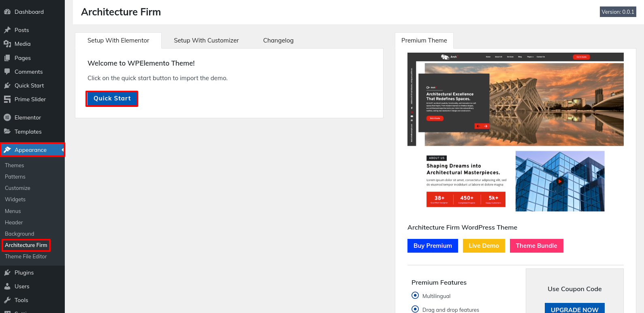Click the Comments speech bubble icon
The image size is (644, 313).
coord(7,72)
